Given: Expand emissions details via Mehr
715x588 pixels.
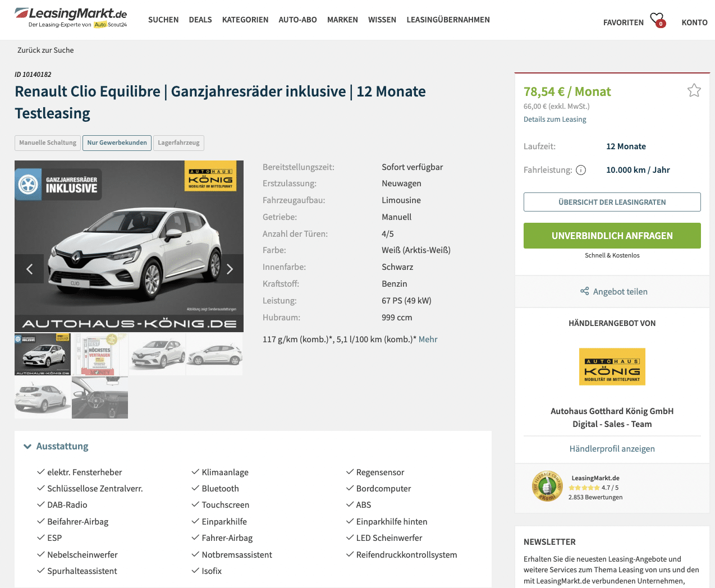Looking at the screenshot, I should click(x=428, y=339).
